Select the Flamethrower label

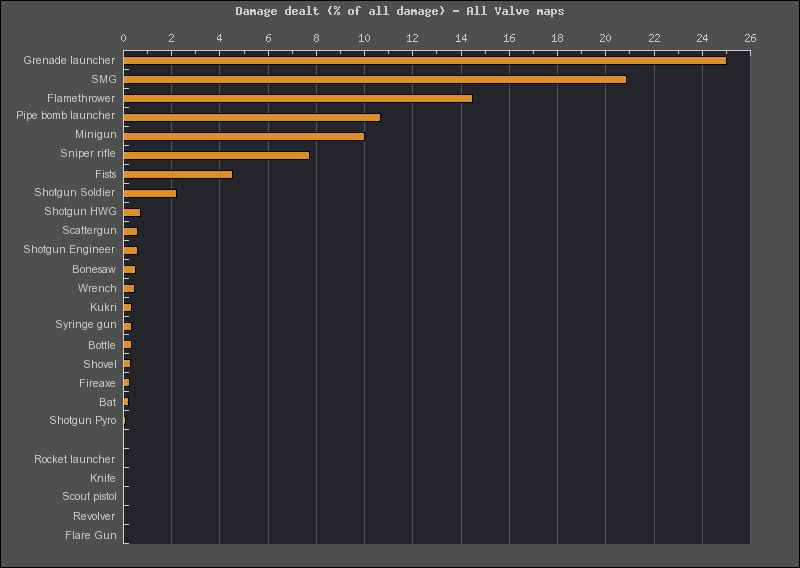81,98
